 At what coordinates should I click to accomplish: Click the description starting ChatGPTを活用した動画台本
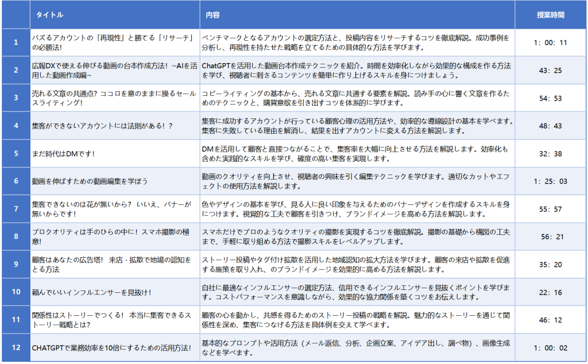(x=356, y=70)
